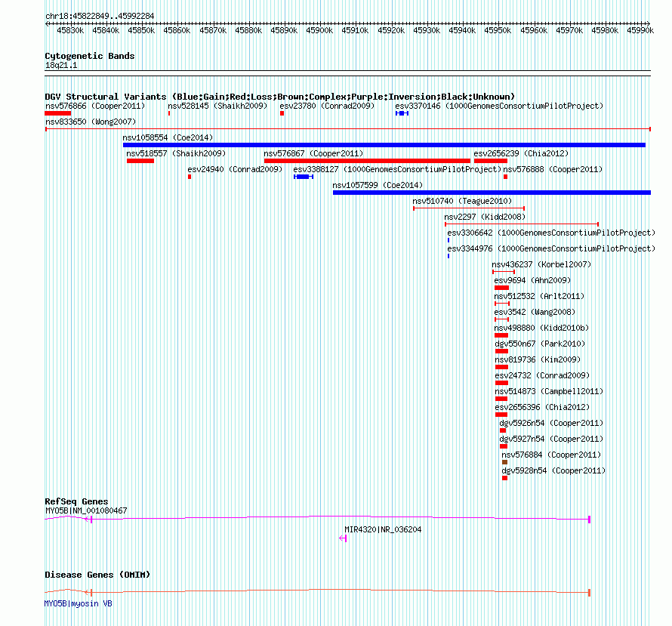This screenshot has width=672, height=626.
Task: Open esv3370146 1000 Genomes variant label
Action: pyautogui.click(x=499, y=106)
